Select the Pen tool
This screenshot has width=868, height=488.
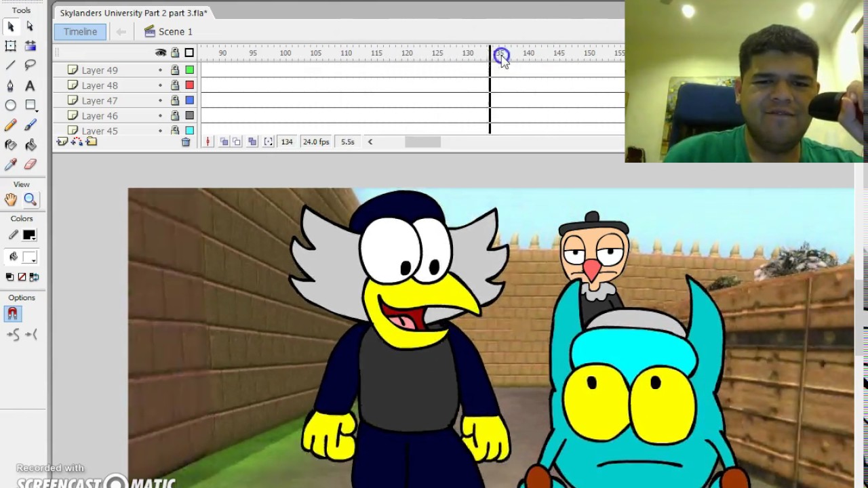[x=11, y=85]
